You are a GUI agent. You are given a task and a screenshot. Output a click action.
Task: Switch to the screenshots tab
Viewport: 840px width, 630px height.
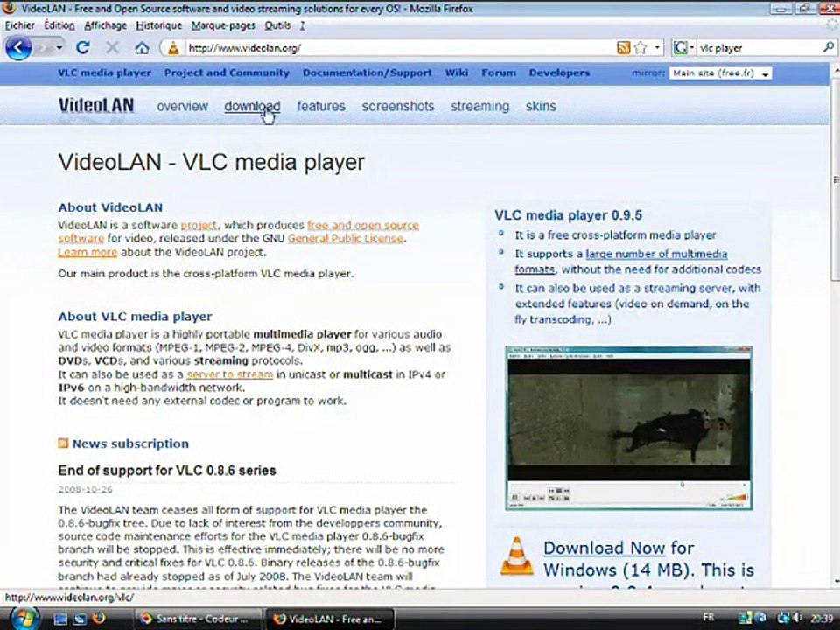(x=397, y=106)
